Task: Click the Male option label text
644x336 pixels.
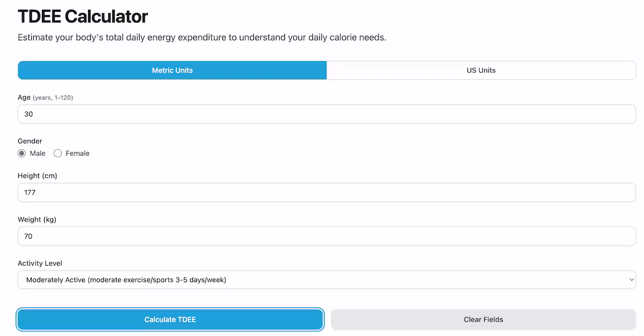Action: 38,154
